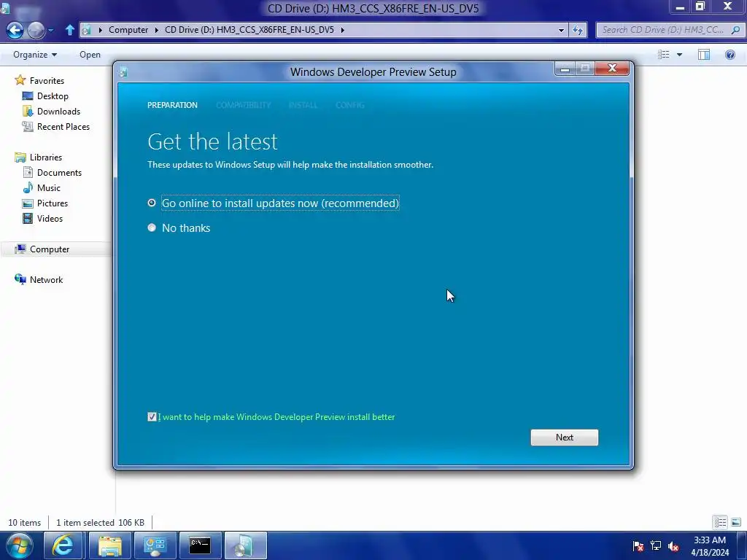Select Libraries in the navigation pane
Screen dimensions: 747x560
[x=46, y=157]
